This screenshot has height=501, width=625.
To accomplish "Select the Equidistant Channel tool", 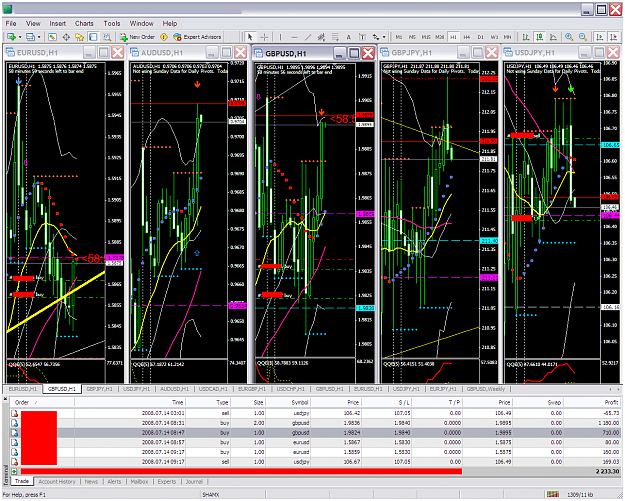I will 321,37.
